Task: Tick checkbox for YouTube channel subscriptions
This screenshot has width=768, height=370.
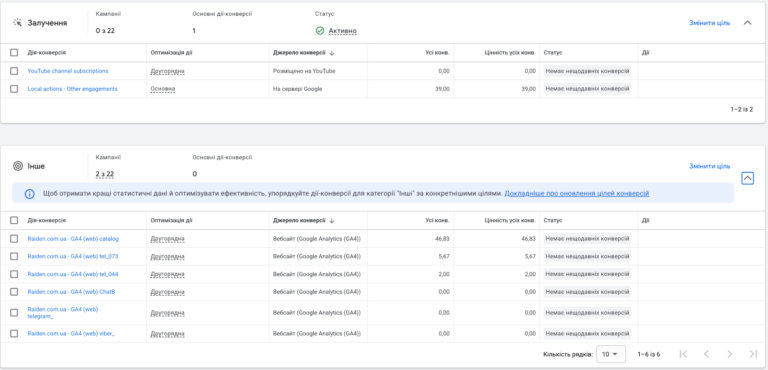Action: pyautogui.click(x=14, y=71)
